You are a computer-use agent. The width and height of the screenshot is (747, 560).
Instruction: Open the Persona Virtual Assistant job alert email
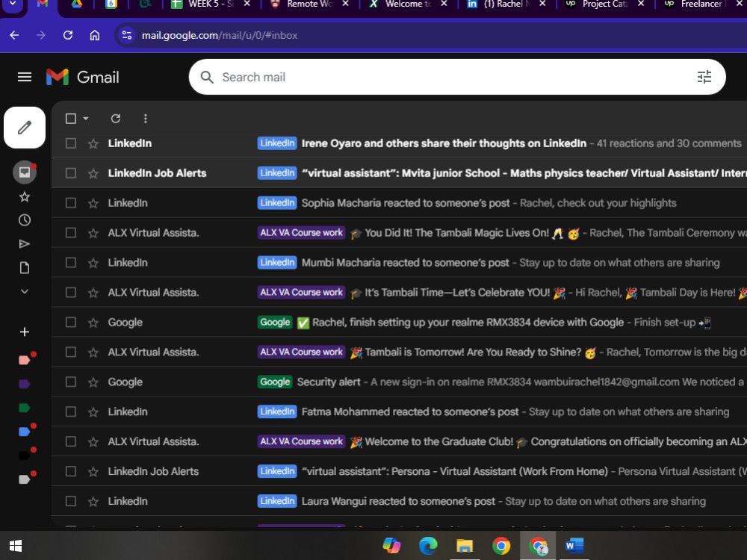click(399, 471)
